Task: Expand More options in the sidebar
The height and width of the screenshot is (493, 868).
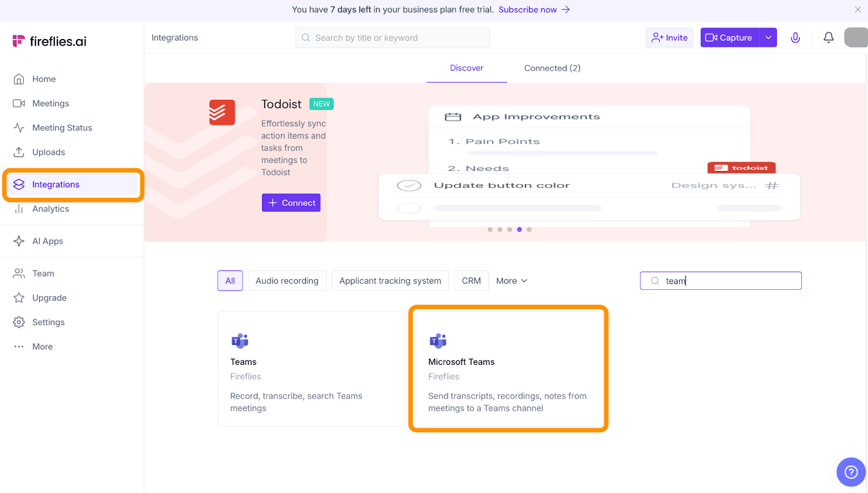Action: pos(42,346)
